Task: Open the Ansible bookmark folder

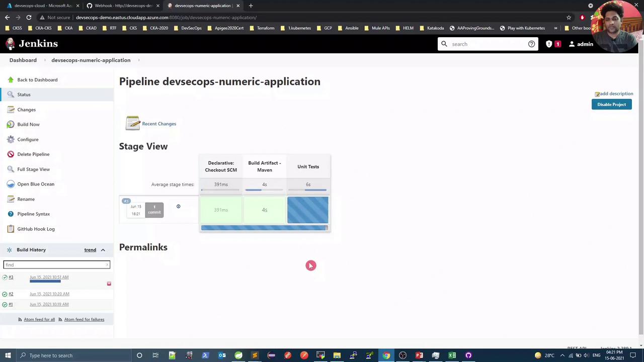Action: (348, 28)
